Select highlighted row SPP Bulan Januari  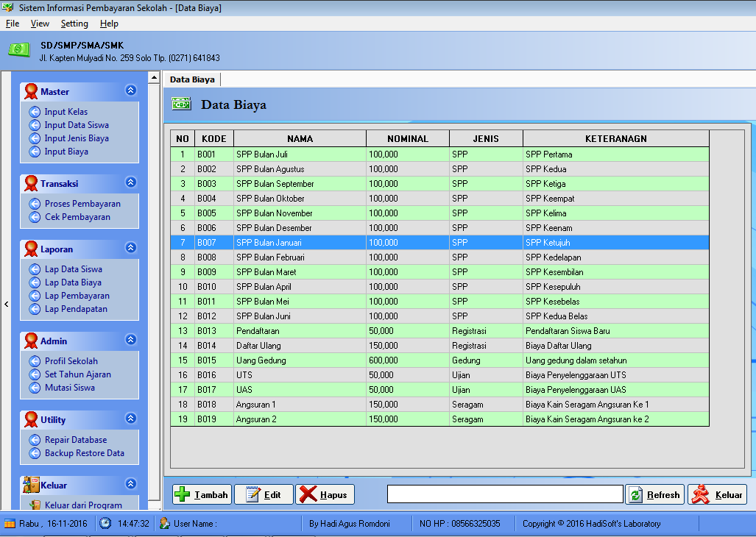439,243
